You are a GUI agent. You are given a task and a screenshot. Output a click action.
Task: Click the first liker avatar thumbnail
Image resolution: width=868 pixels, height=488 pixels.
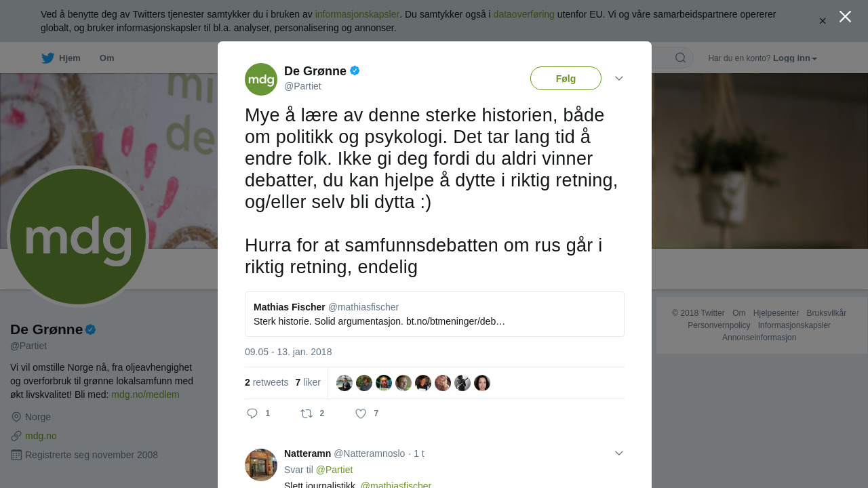(x=344, y=383)
